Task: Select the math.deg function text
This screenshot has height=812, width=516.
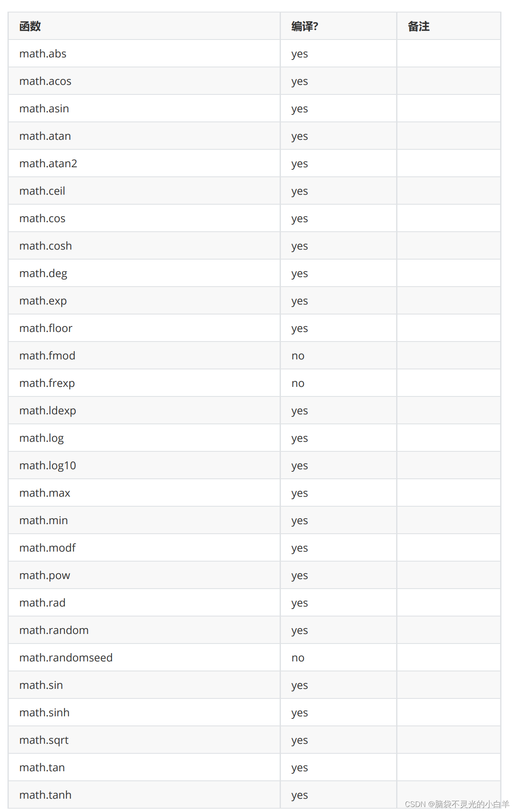Action: point(43,274)
